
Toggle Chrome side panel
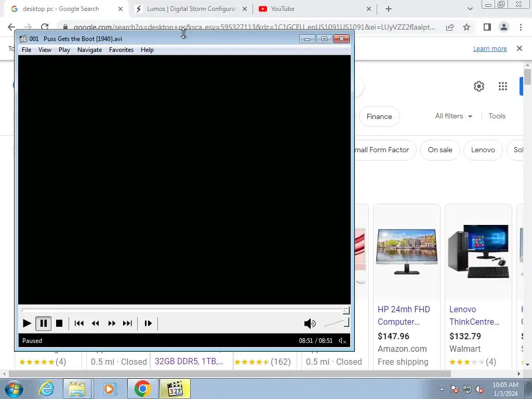[x=487, y=27]
